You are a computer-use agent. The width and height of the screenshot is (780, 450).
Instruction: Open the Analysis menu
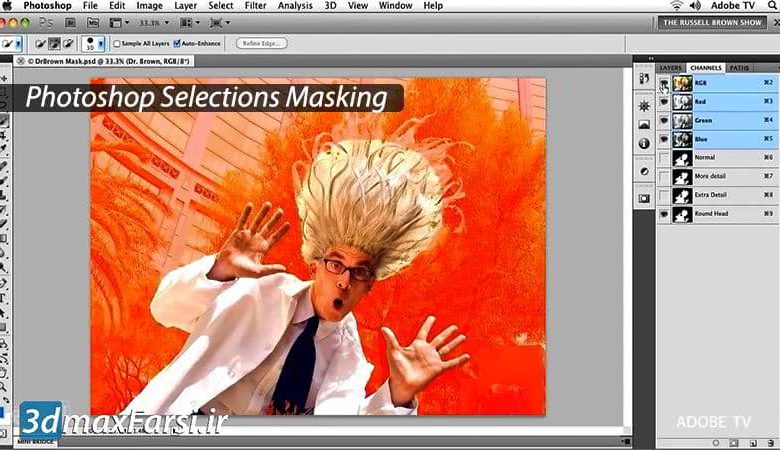pos(295,5)
